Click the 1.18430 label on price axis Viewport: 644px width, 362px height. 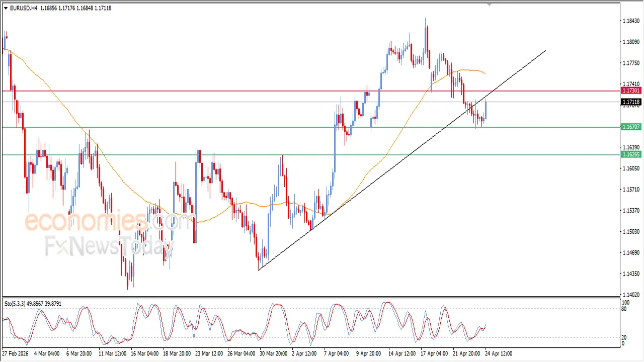pyautogui.click(x=631, y=21)
